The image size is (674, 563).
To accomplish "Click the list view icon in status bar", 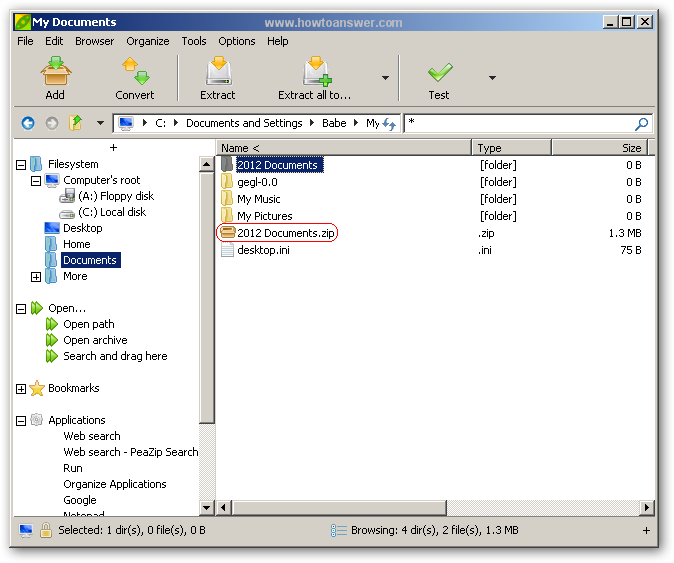I will tap(339, 530).
